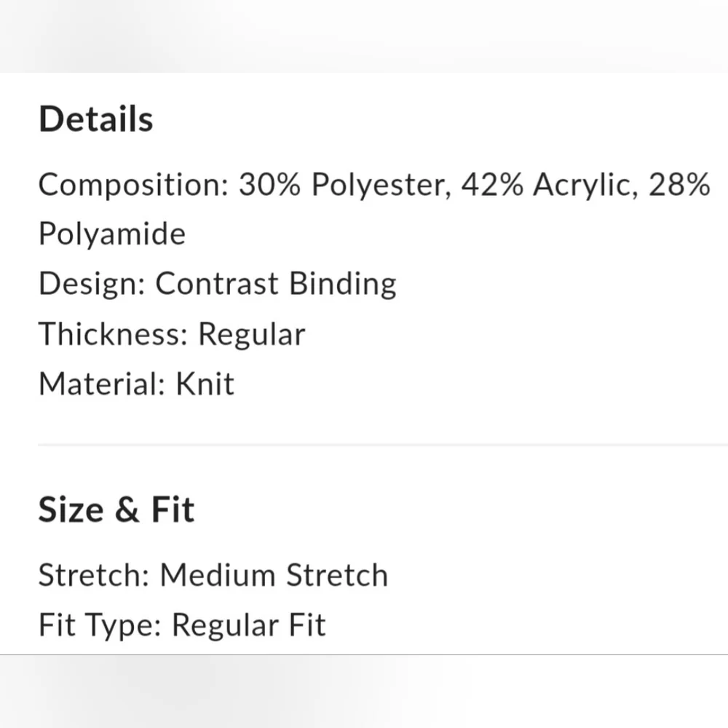This screenshot has height=728, width=728.
Task: Click the gray area below Fit Type
Action: click(364, 692)
